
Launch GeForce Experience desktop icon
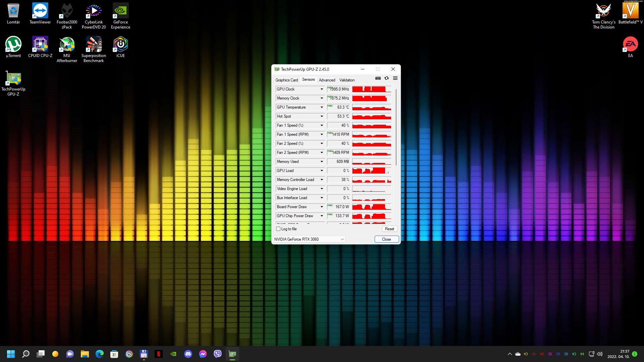120,16
